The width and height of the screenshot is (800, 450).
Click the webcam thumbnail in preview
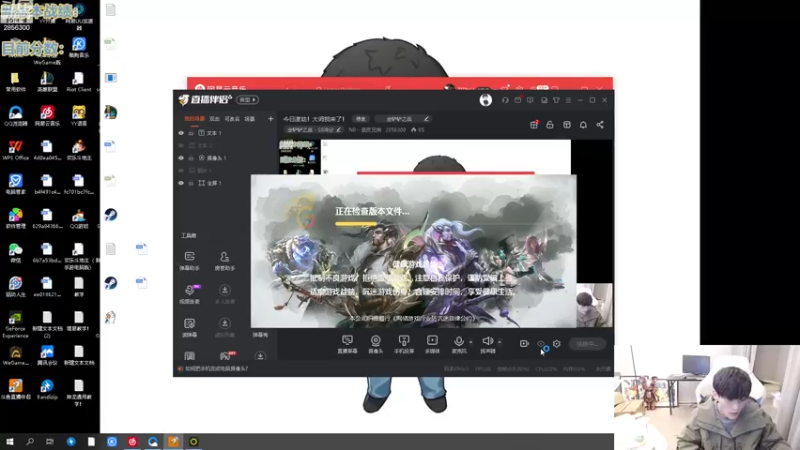594,305
